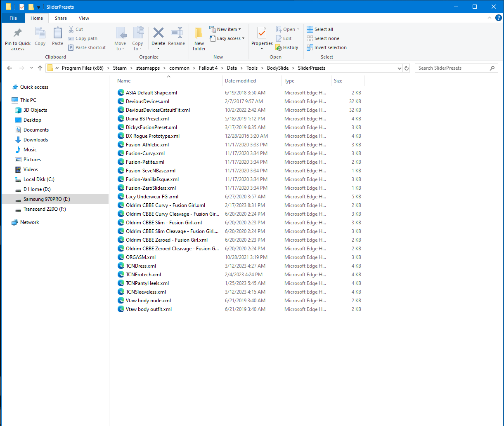Expand the address bar history dropdown
The image size is (504, 426).
(x=399, y=68)
